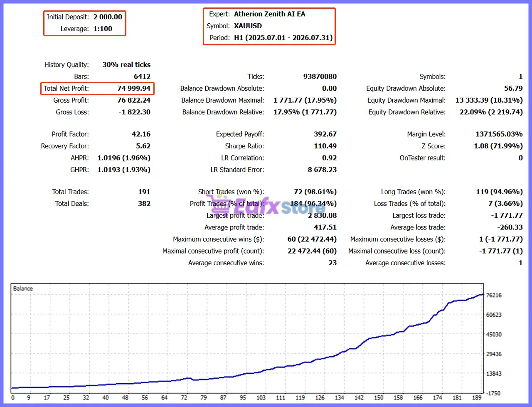Click the Equity Drawdown Maximal value

click(x=489, y=100)
